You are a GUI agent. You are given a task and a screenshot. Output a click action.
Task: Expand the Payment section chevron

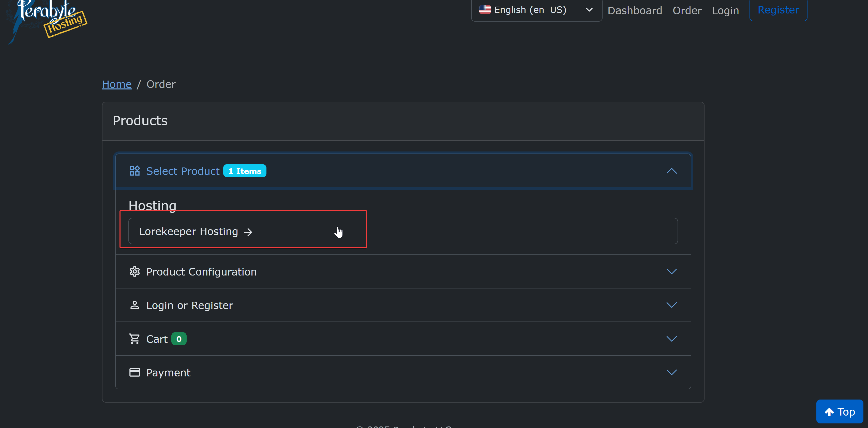tap(671, 372)
